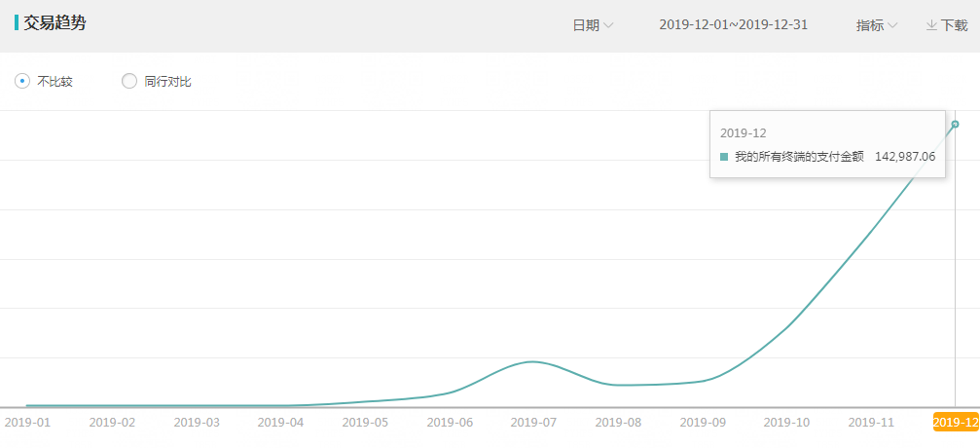Click the 2019-01 axis label

click(27, 423)
